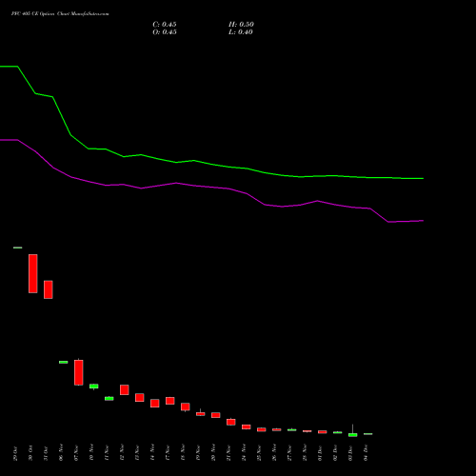Select the red candle above 21 Nov

point(231,422)
